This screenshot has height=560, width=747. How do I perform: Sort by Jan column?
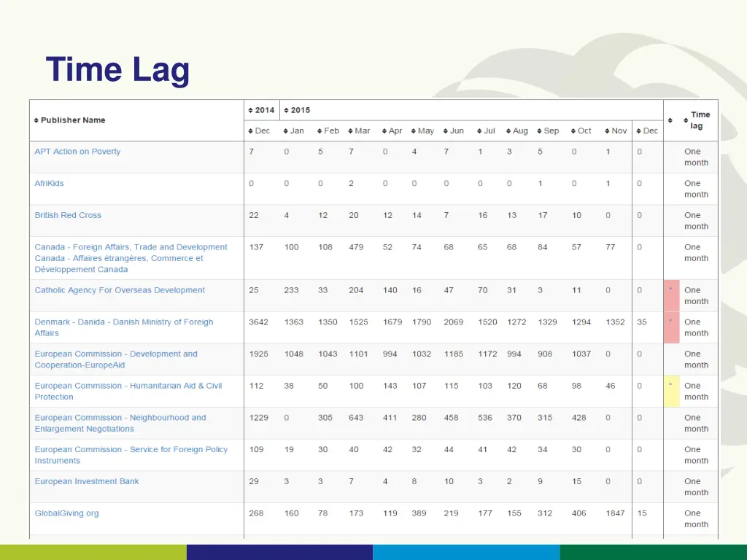293,131
